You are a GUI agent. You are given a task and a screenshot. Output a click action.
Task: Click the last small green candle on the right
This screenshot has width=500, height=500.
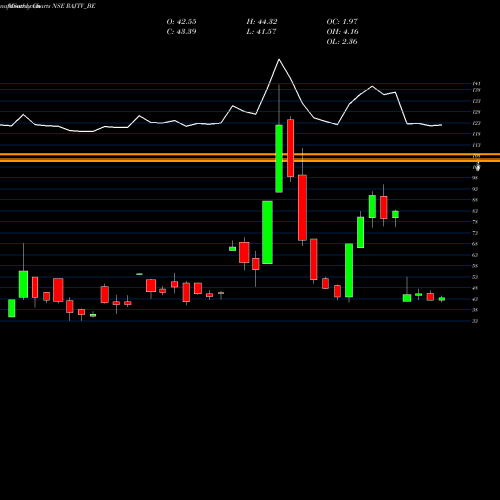(442, 299)
